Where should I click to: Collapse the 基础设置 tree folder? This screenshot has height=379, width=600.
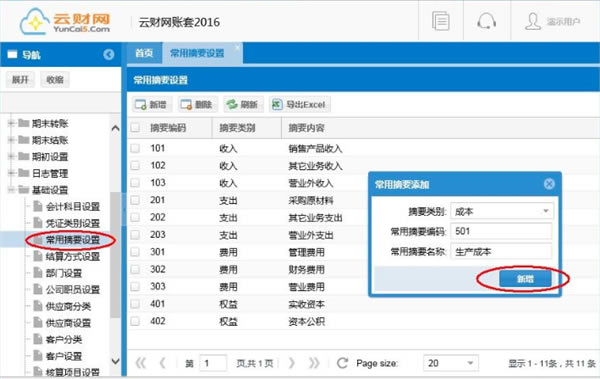coord(11,190)
